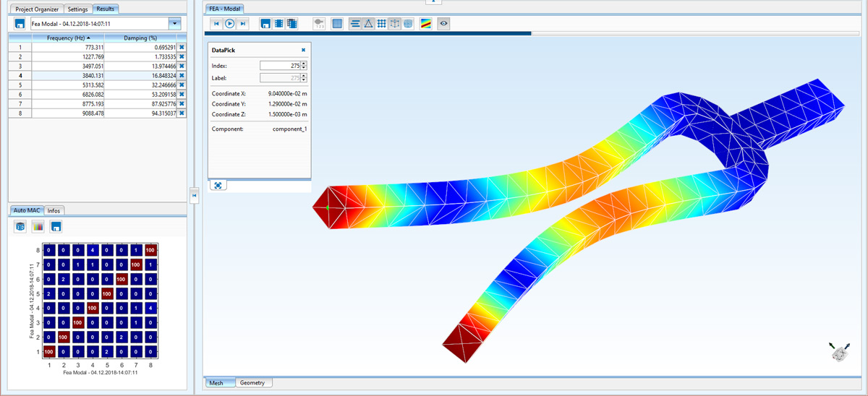Click the Auto MAC 3D cube view icon

[20, 227]
